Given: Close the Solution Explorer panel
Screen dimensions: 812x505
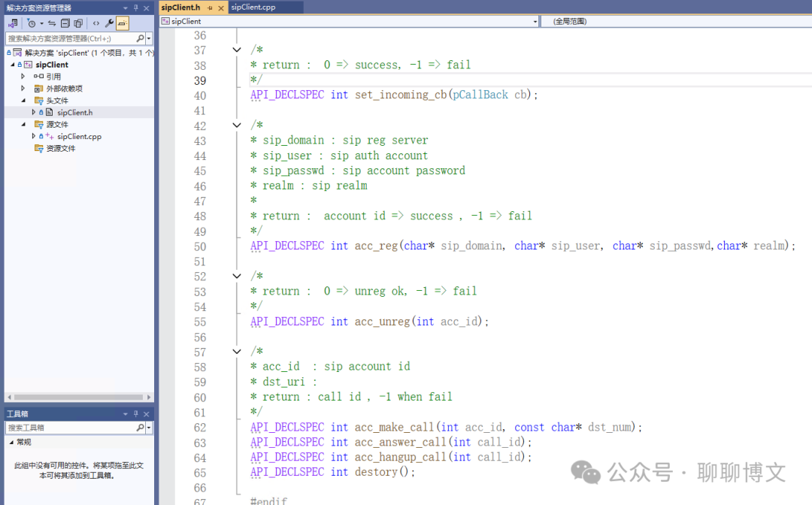Looking at the screenshot, I should [x=147, y=8].
